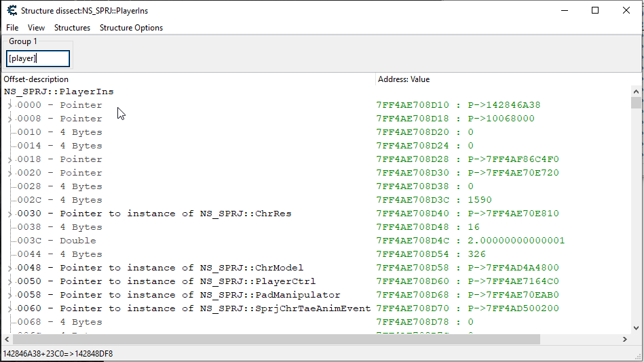Viewport: 644px width, 362px height.
Task: Select the NS_SPRJ::PlayerIns root node
Action: pyautogui.click(x=59, y=92)
